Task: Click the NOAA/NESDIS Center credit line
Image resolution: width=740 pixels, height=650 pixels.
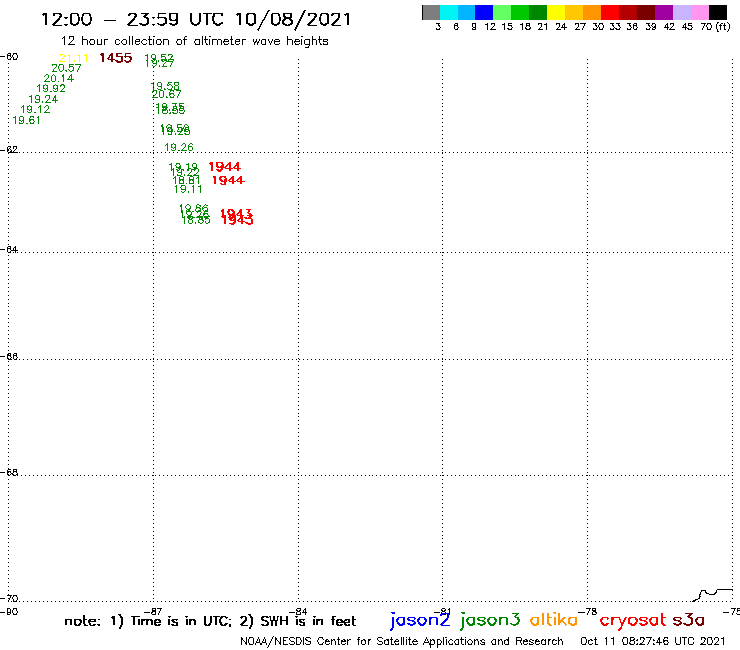Action: (x=402, y=641)
